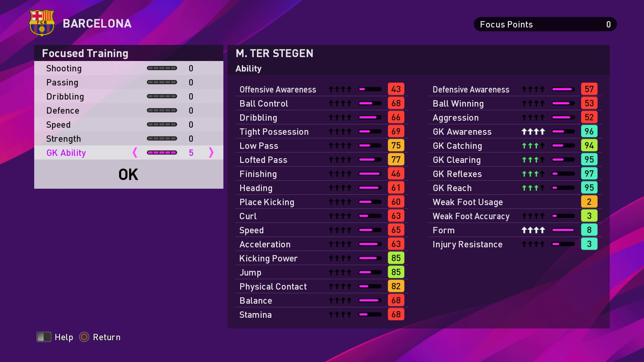Click the Weak Foot Usage 2 badge
Screen dimensions: 644x362
click(589, 202)
